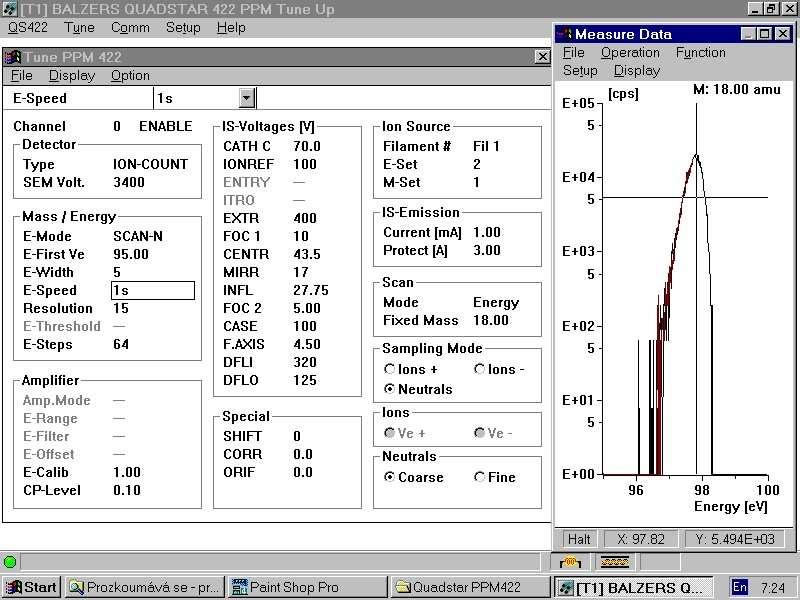The image size is (800, 600).
Task: Select the Ions - sampling mode
Action: (480, 369)
